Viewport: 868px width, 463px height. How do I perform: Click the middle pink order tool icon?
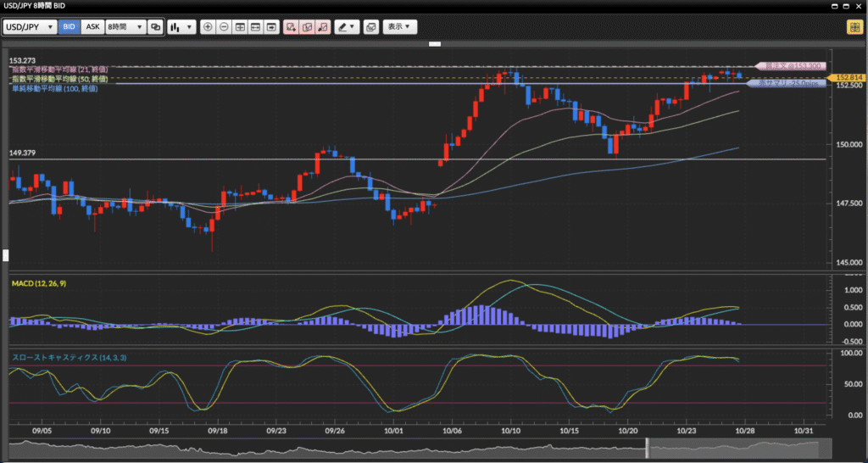tap(307, 27)
